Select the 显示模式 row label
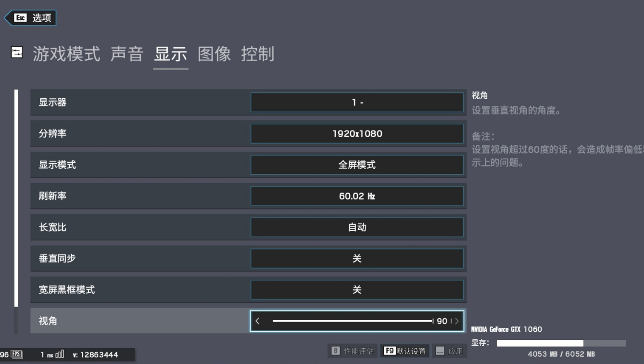 pyautogui.click(x=57, y=165)
